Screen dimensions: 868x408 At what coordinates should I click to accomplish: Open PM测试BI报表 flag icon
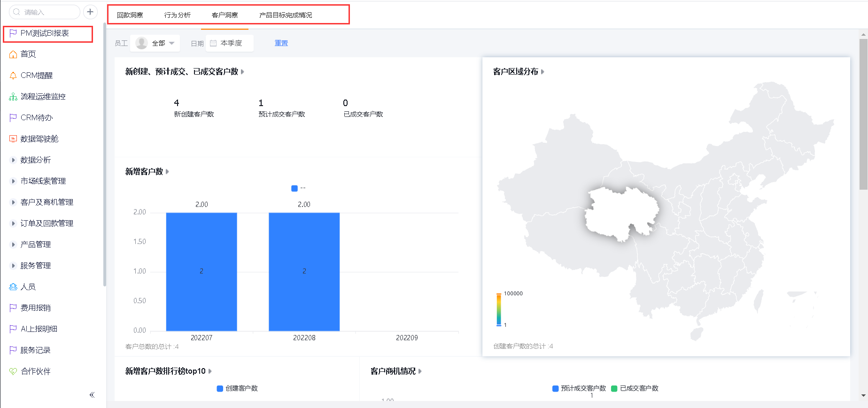tap(13, 33)
